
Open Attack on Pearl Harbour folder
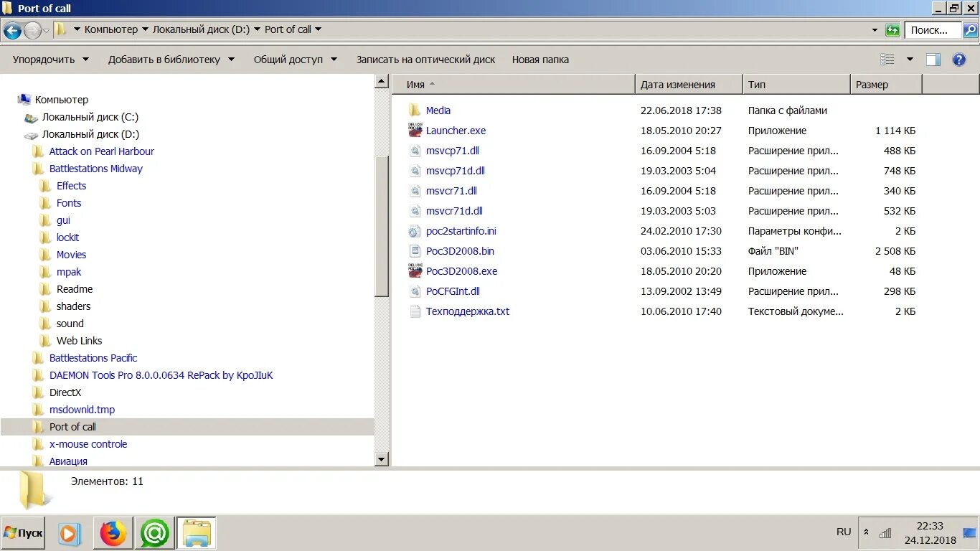click(101, 151)
